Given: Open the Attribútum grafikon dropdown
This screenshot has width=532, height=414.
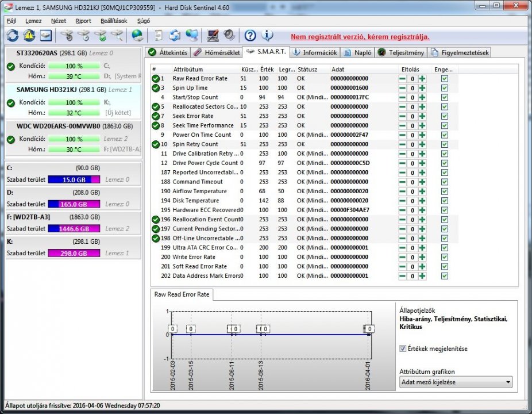Looking at the screenshot, I should (x=456, y=382).
